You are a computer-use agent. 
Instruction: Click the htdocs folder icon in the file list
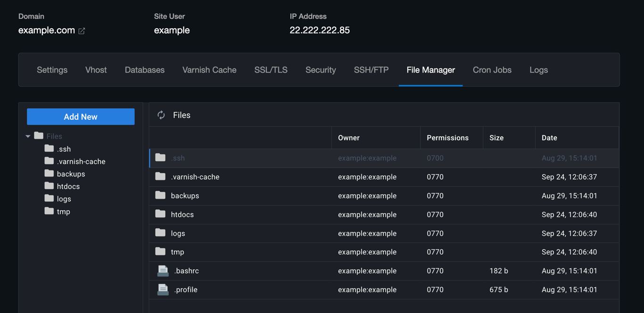click(160, 214)
